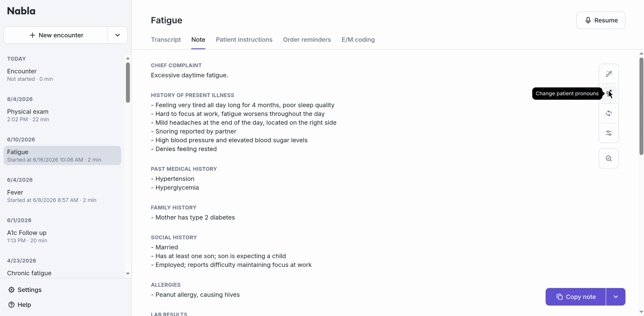Click the Settings gear in sidebar
The width and height of the screenshot is (644, 316).
25,290
